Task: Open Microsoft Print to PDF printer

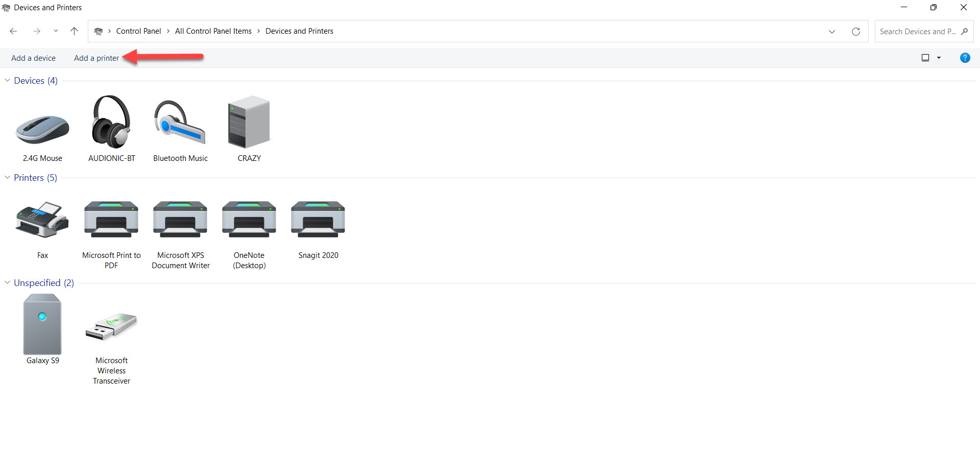Action: coord(111,220)
